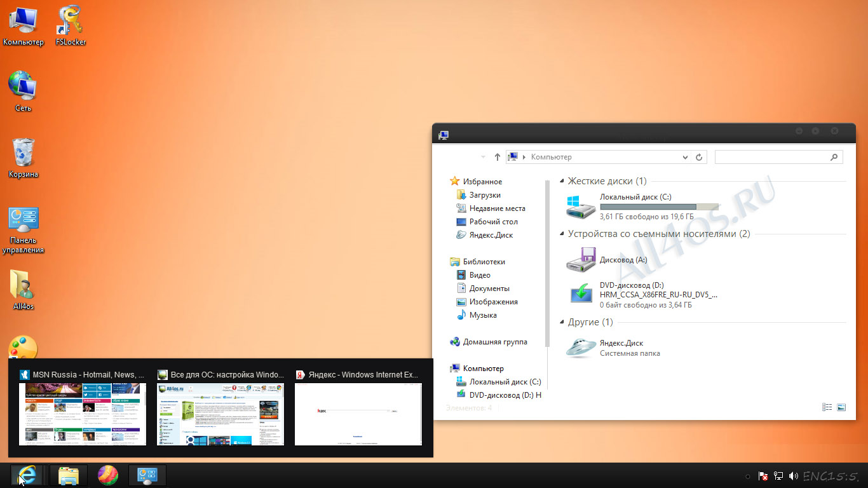Open the recent locations dropdown arrow

483,157
